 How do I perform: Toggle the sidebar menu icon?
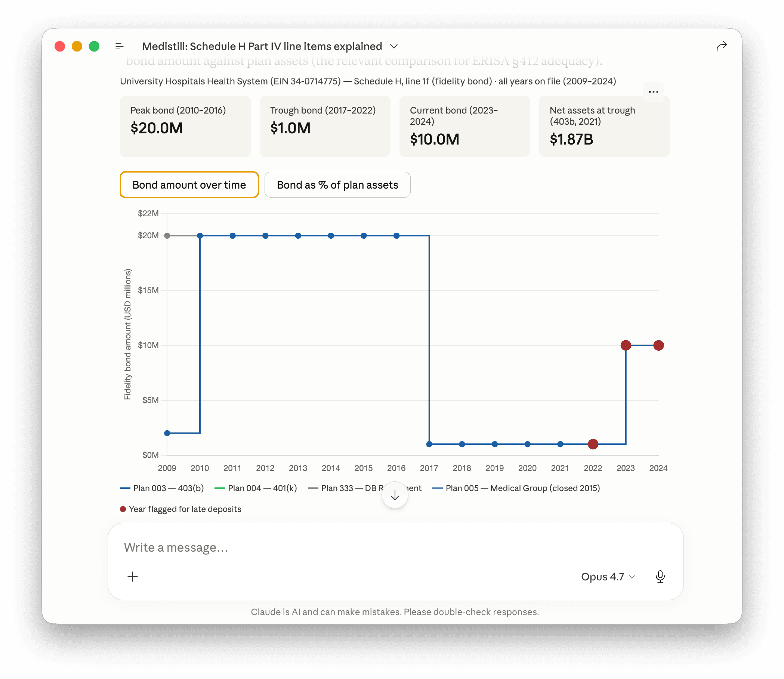120,46
